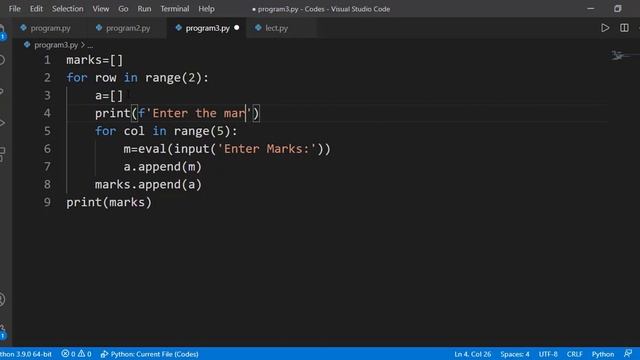Switch to the lect.py tab

click(x=276, y=28)
